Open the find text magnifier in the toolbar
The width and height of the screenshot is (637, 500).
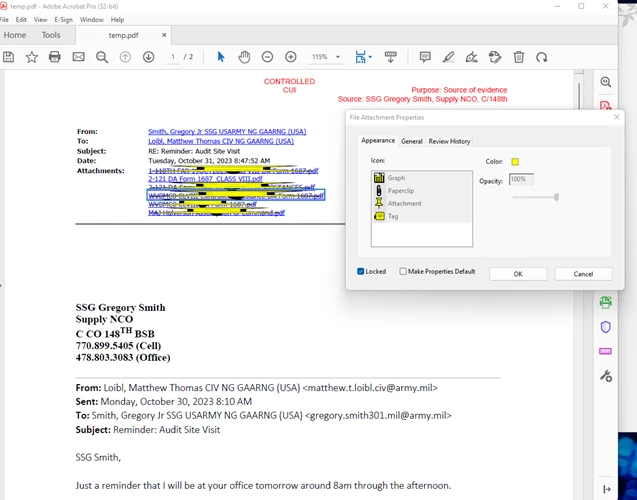(x=102, y=57)
